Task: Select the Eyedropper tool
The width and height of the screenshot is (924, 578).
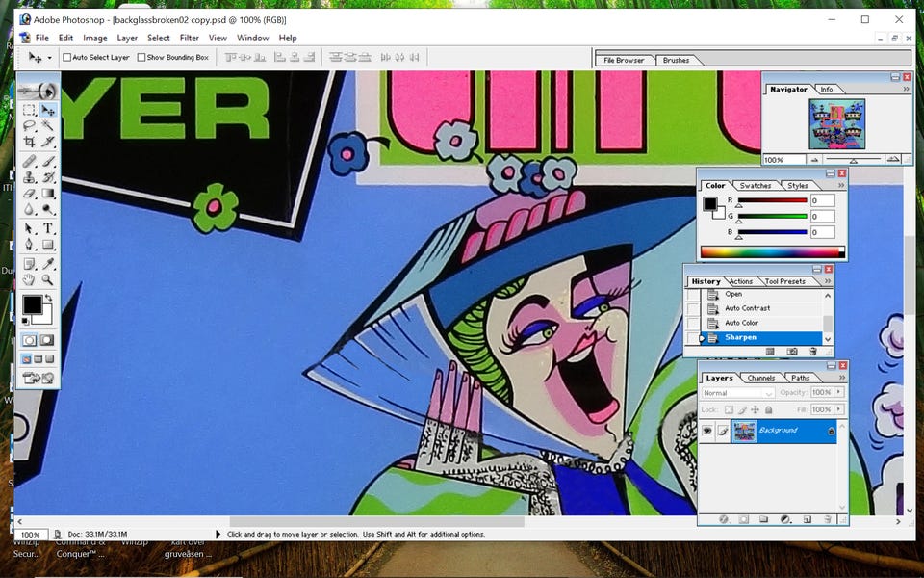Action: click(48, 264)
